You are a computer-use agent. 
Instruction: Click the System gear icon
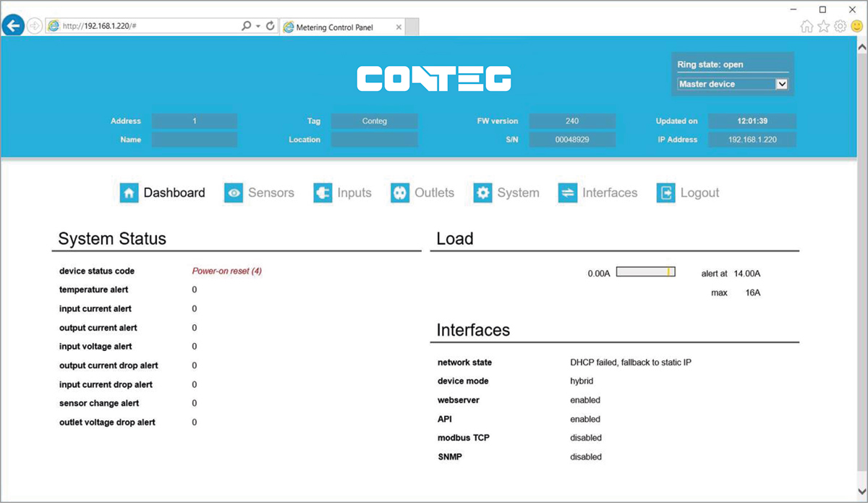coord(482,193)
